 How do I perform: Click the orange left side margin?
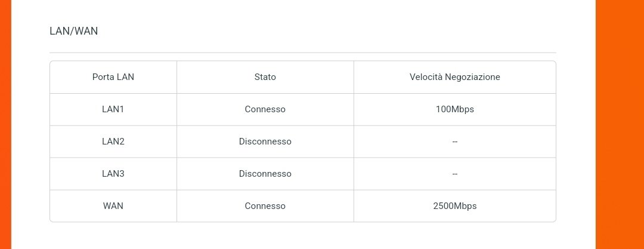[x=5, y=124]
